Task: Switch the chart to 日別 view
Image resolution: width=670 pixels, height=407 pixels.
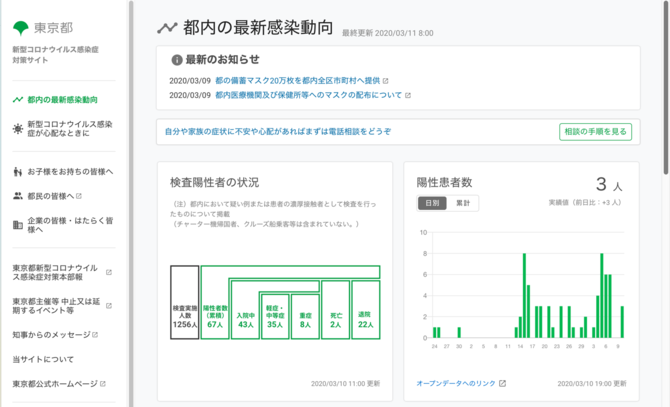Action: tap(432, 203)
